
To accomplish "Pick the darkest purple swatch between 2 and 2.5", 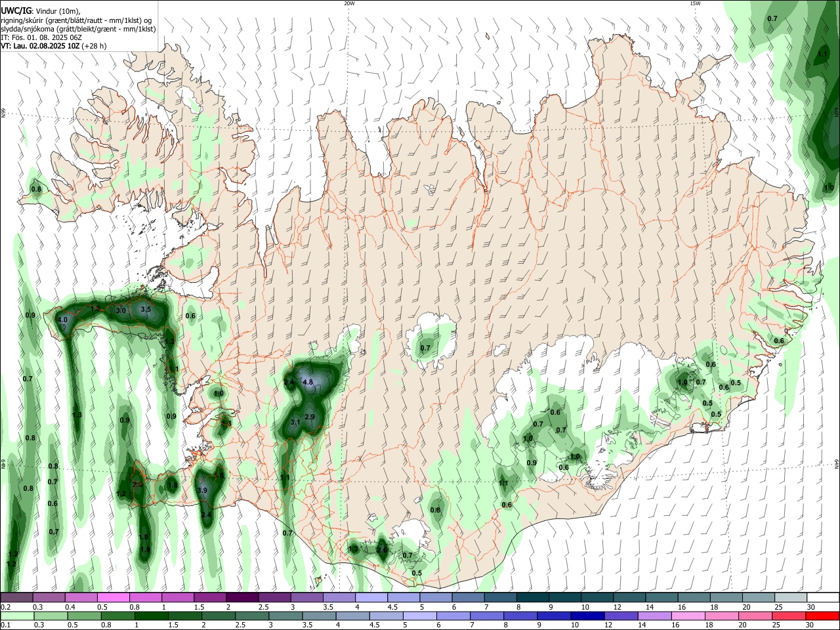I will (242, 597).
